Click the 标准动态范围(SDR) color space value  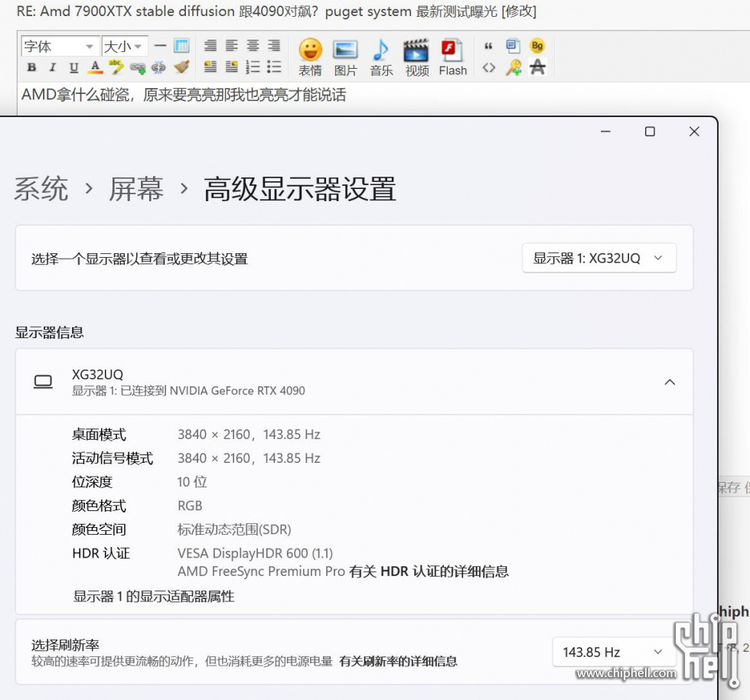point(234,529)
